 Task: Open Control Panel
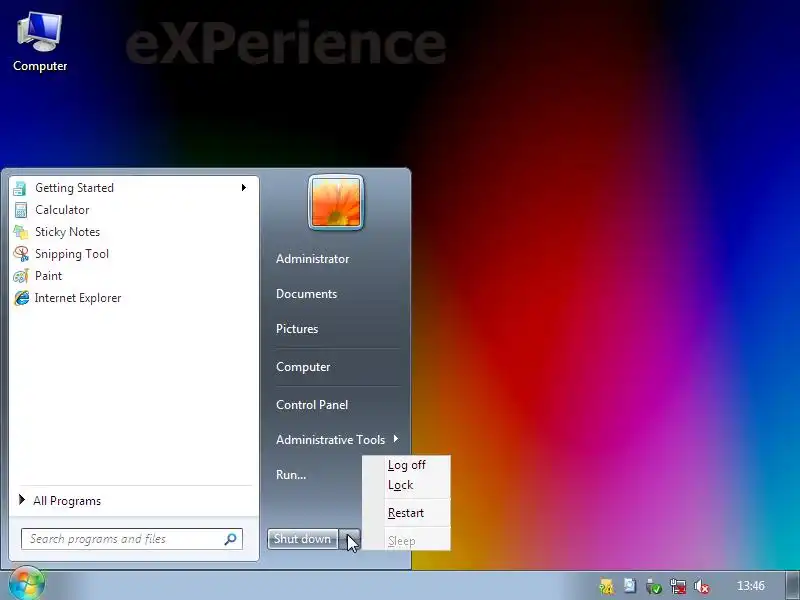click(x=312, y=405)
